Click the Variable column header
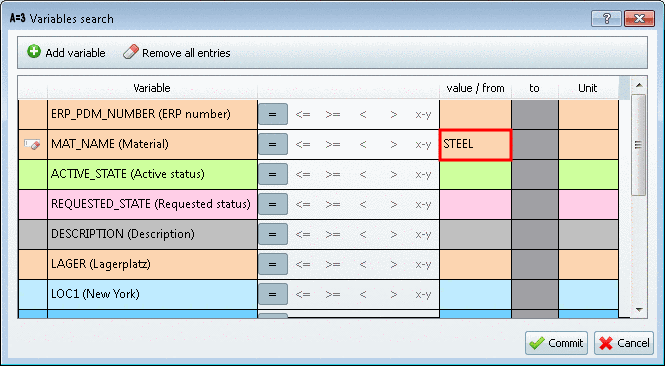 [x=152, y=88]
